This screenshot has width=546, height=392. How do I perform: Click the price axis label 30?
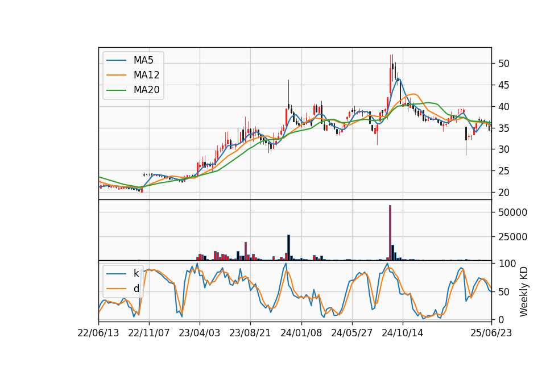coord(504,149)
